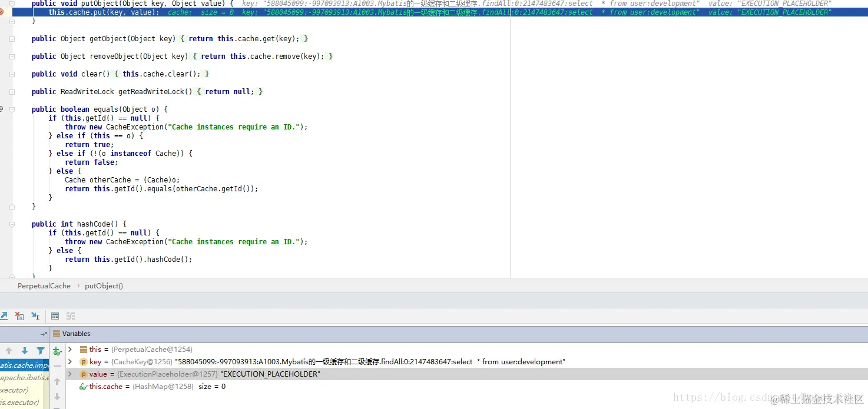868x409 pixels.
Task: Move watch up using the gray up arrow
Action: [x=57, y=381]
